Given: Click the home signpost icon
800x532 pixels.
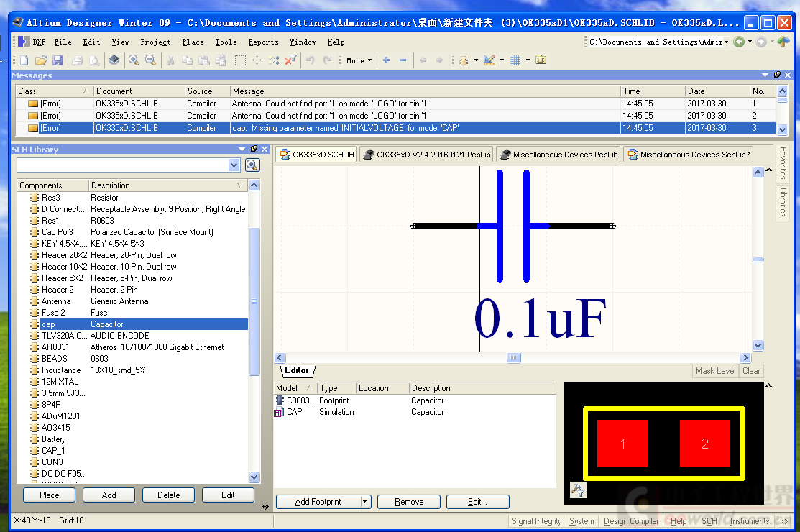Looking at the screenshot, I should (x=783, y=42).
